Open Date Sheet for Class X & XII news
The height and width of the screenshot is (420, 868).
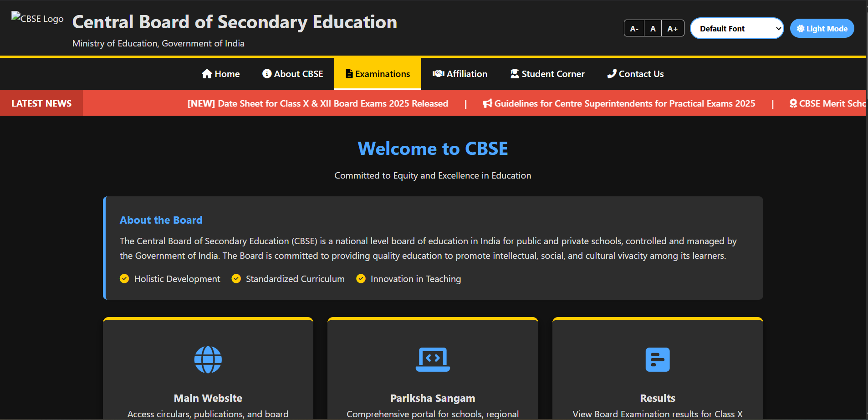318,103
